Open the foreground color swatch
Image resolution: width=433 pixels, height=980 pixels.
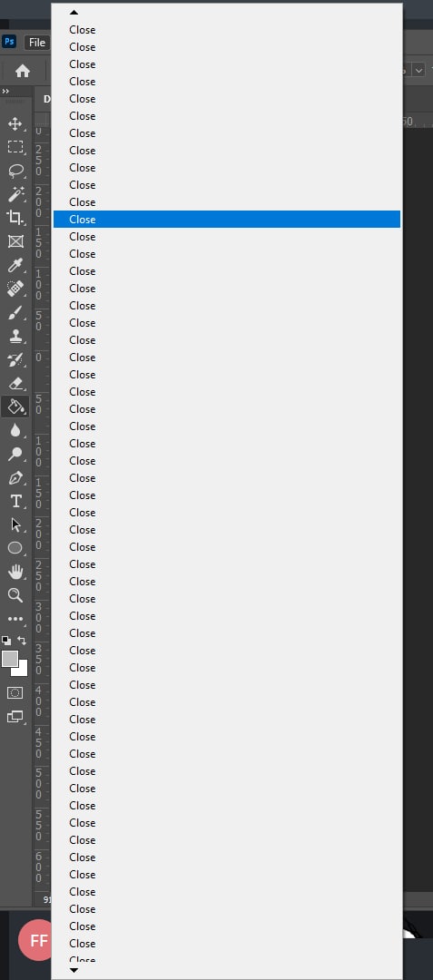pyautogui.click(x=10, y=659)
